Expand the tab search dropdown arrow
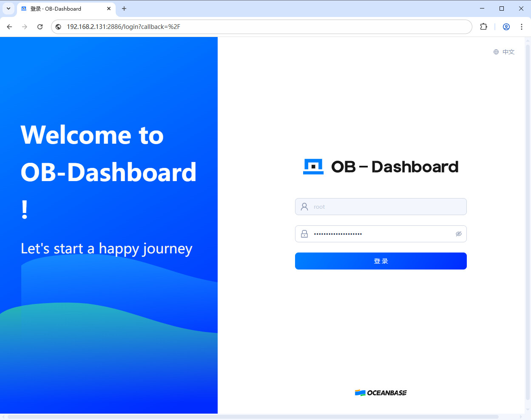Image resolution: width=531 pixels, height=420 pixels. 9,9
